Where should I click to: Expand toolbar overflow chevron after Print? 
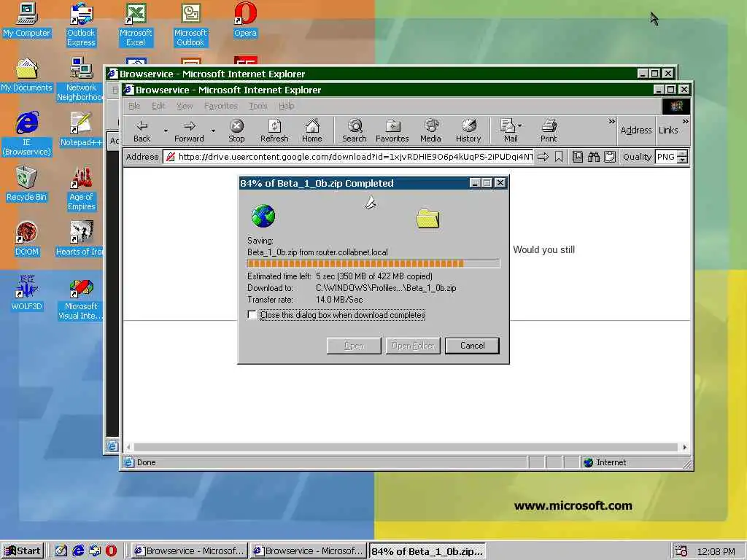[611, 122]
